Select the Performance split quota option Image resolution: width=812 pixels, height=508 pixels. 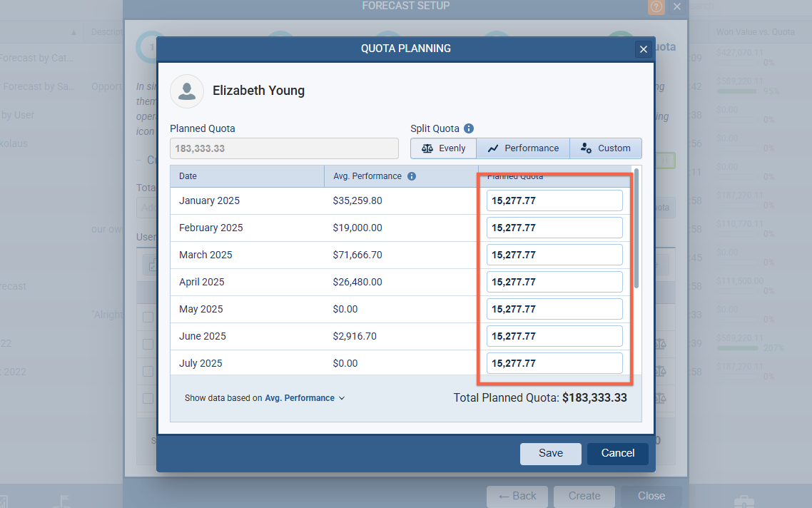point(523,148)
